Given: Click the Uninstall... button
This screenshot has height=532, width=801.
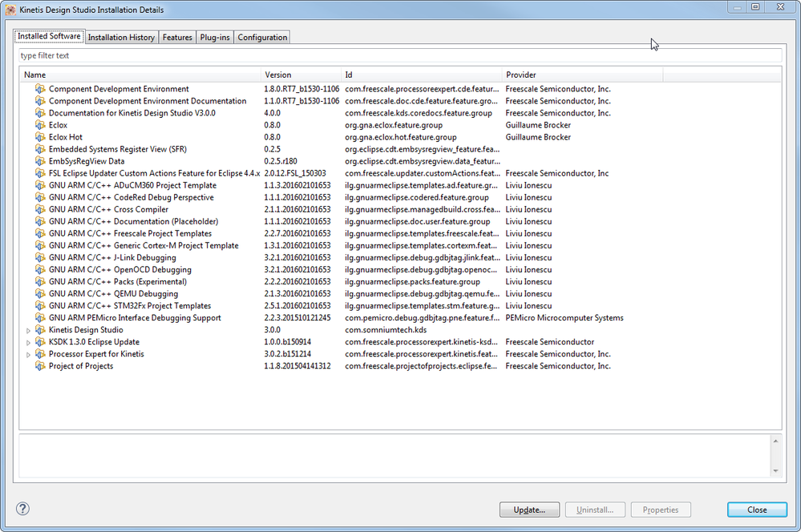Looking at the screenshot, I should 595,510.
